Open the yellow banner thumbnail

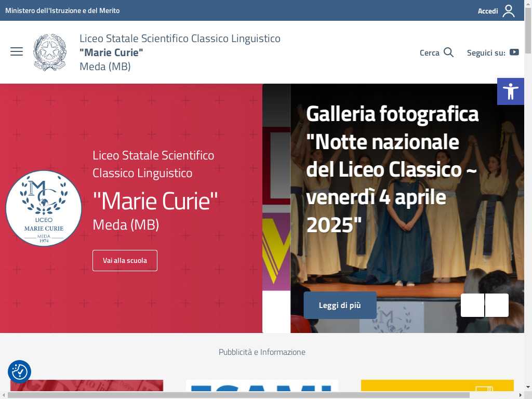click(437, 386)
